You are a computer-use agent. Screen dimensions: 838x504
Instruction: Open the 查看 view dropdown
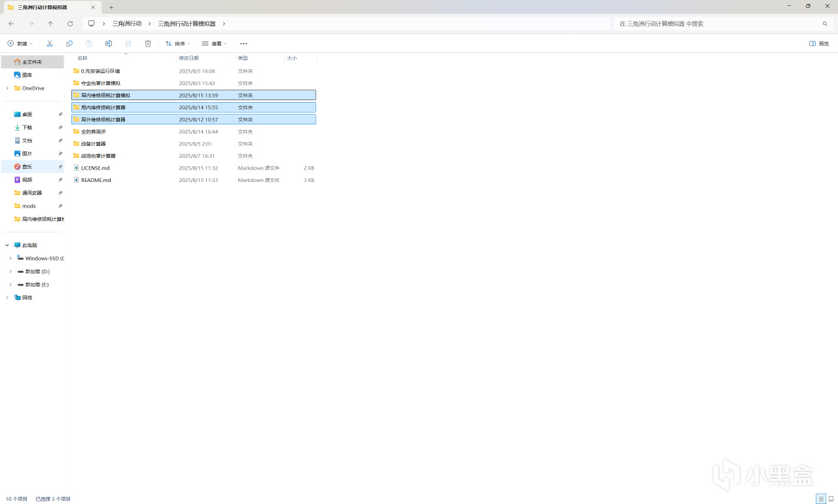coord(214,44)
